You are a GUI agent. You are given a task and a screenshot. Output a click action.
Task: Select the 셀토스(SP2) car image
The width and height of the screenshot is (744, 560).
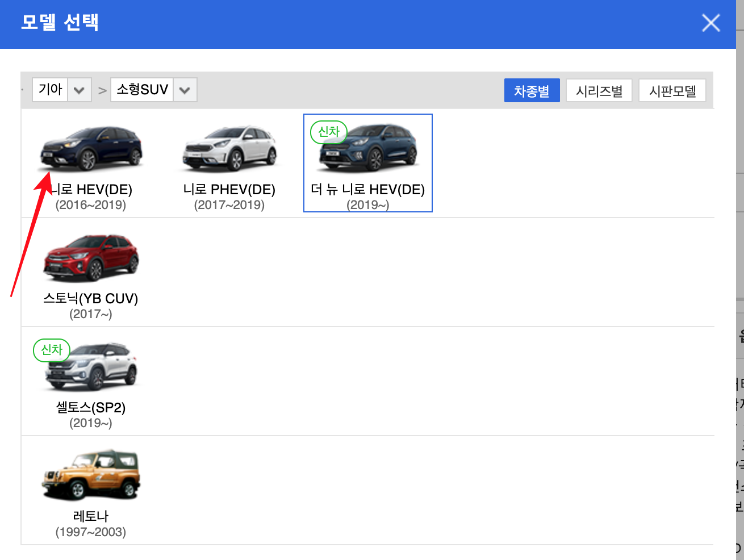coord(91,367)
